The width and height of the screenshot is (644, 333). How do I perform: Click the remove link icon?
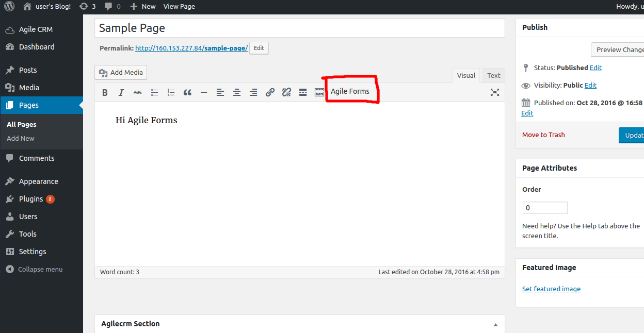(x=286, y=92)
